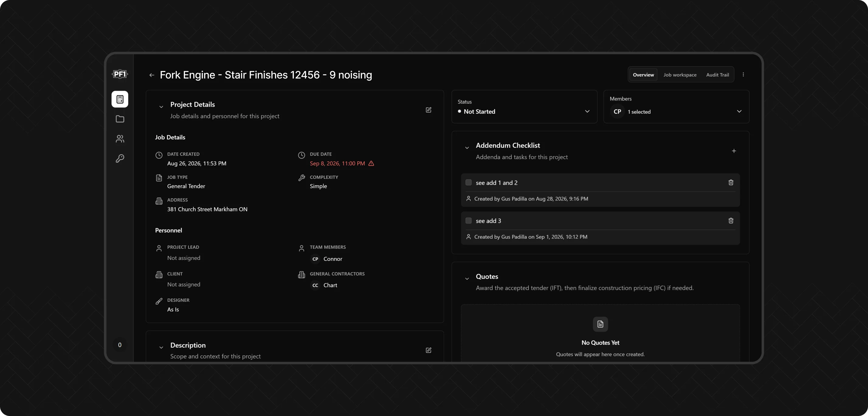Click the CP avatar in Members

pos(617,112)
